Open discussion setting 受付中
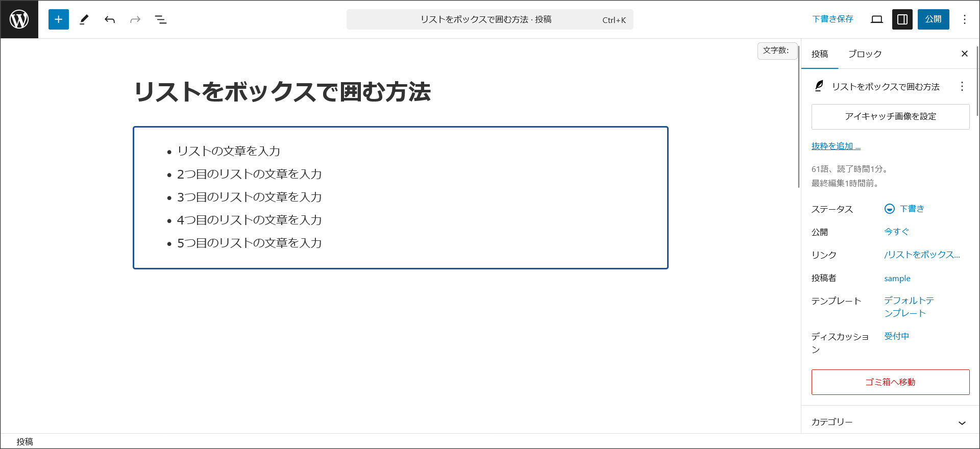This screenshot has width=980, height=449. (897, 336)
